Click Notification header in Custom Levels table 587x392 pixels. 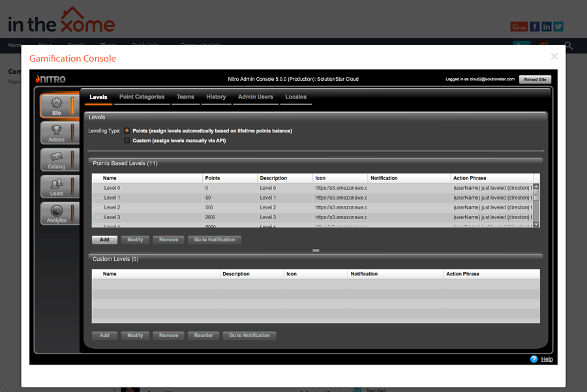396,274
